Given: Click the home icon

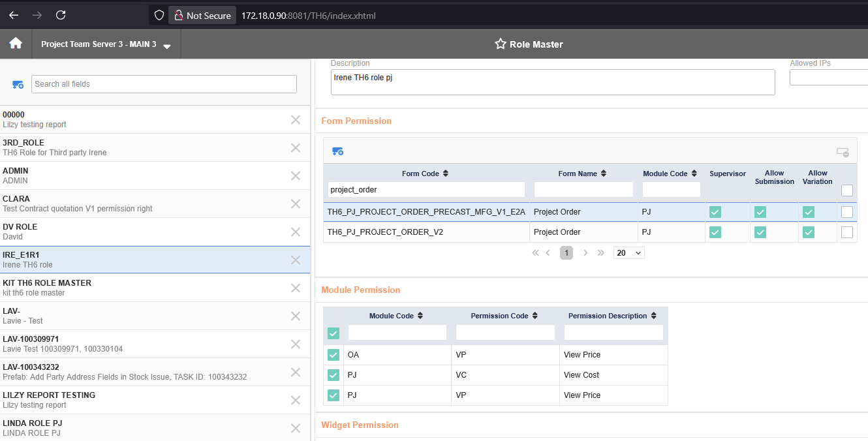Looking at the screenshot, I should click(16, 44).
